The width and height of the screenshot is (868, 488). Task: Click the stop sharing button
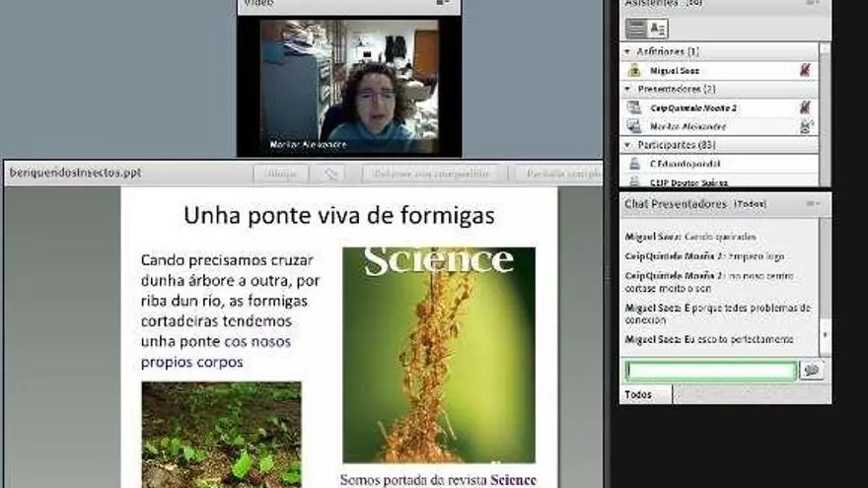tap(428, 174)
